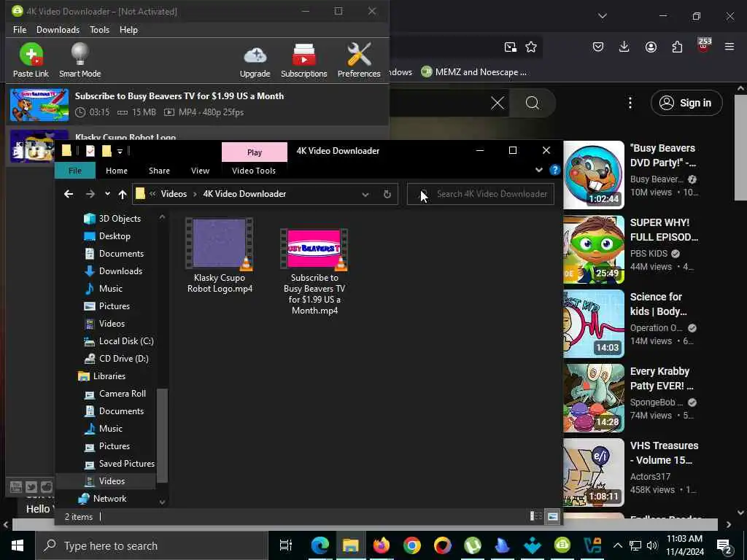Screen dimensions: 747x560
Task: Open MEMZ and Noescape bookmark
Action: (x=474, y=72)
